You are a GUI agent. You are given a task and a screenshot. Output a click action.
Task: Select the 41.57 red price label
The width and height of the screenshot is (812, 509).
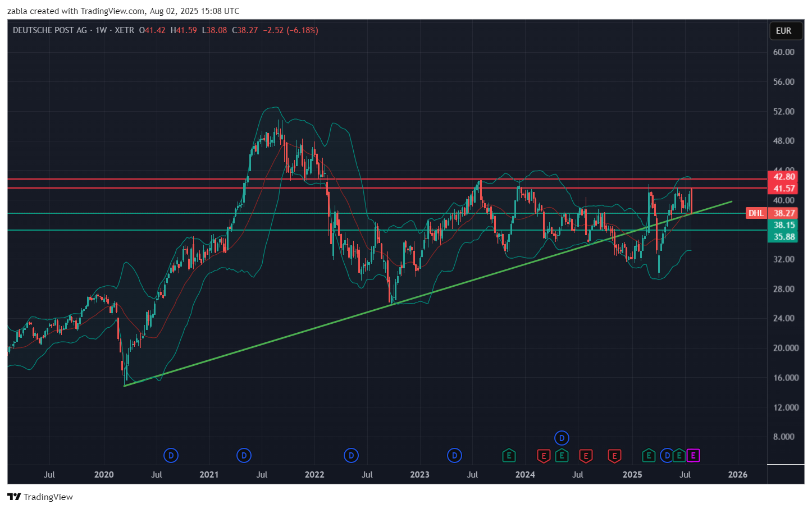point(784,189)
